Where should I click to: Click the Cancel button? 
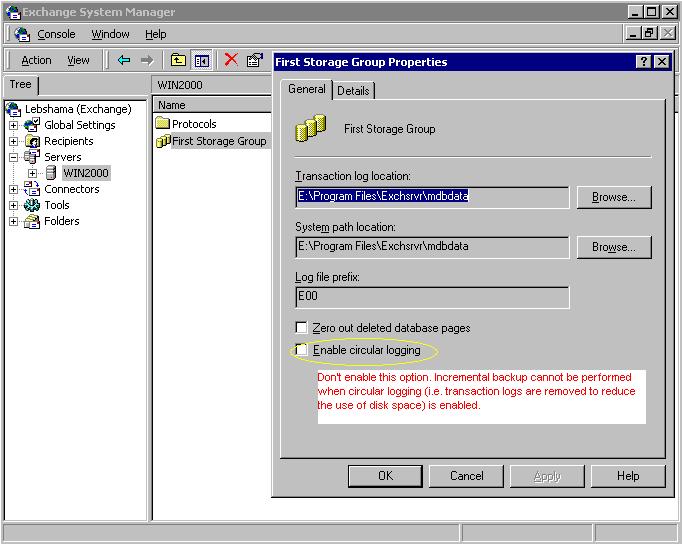click(466, 476)
